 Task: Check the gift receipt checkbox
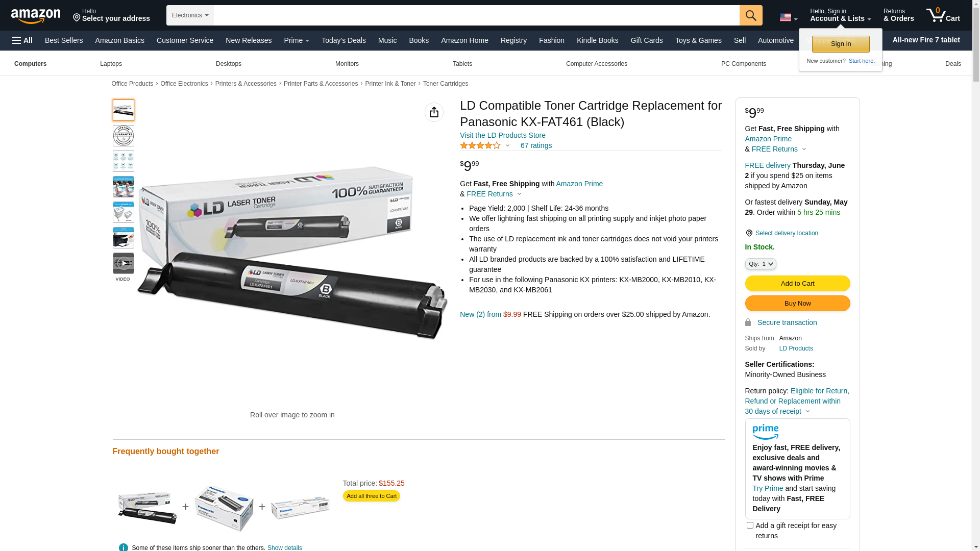750,525
